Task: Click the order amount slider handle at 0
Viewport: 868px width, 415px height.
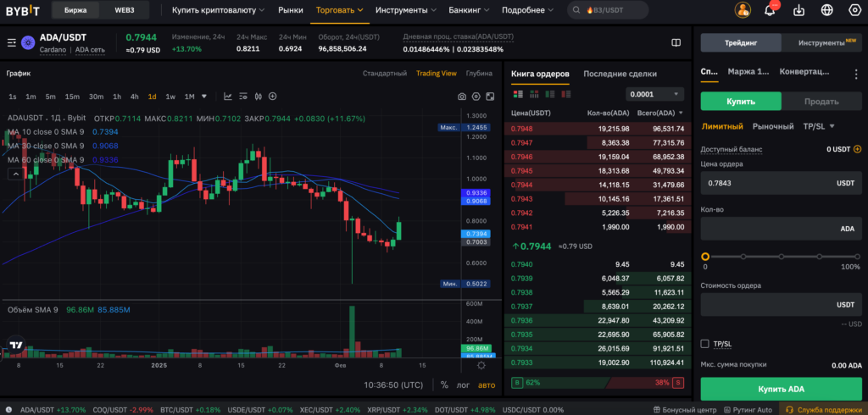Action: (x=705, y=257)
